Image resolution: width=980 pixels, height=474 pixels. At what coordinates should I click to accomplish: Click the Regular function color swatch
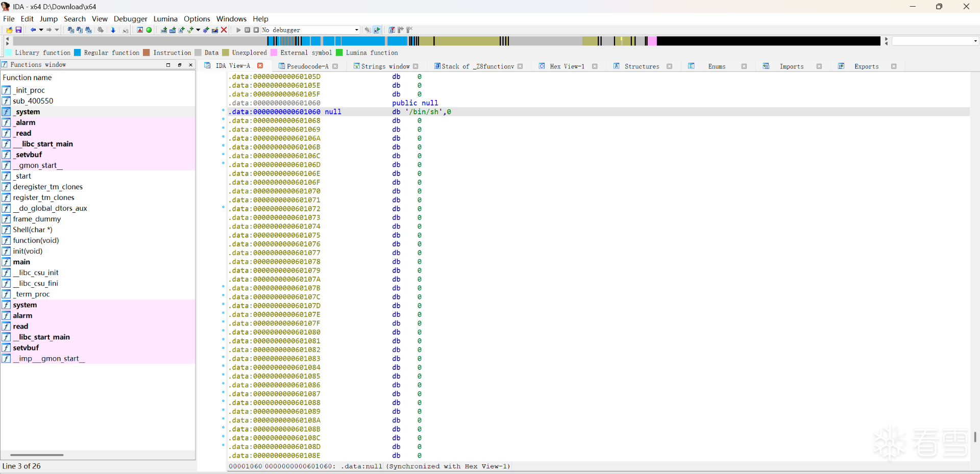pos(78,53)
